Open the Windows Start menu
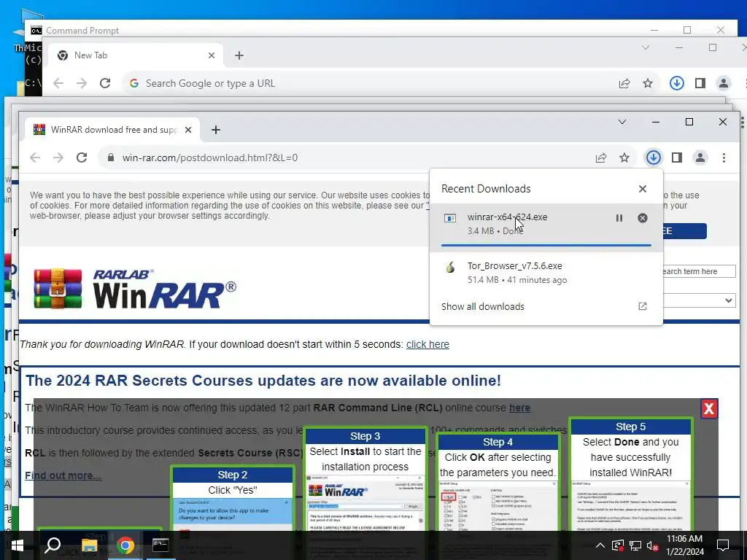The height and width of the screenshot is (560, 747). tap(17, 545)
